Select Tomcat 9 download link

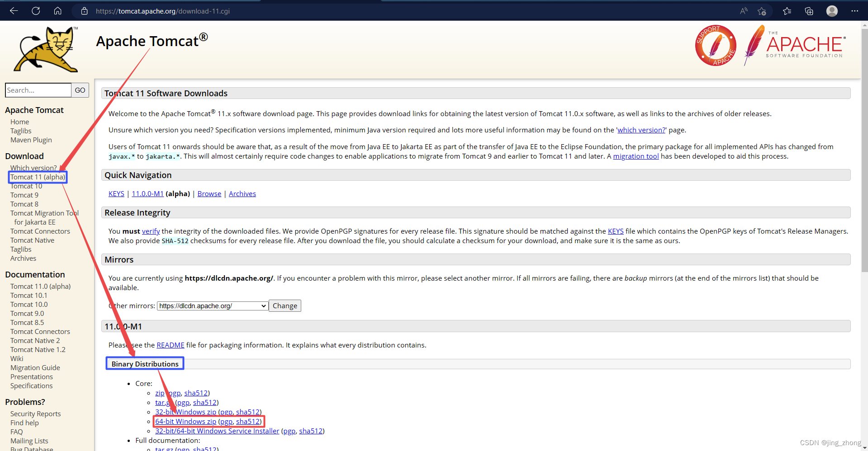click(x=24, y=195)
